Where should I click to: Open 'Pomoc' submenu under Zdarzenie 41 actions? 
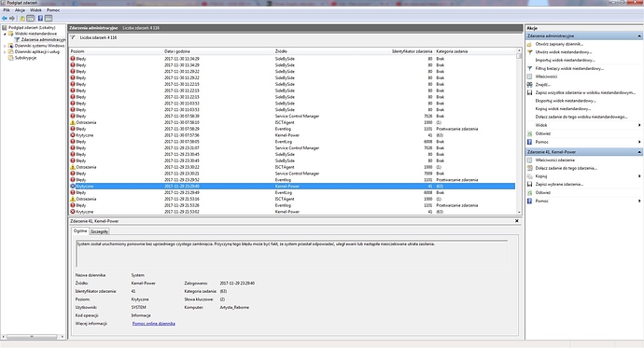click(584, 201)
